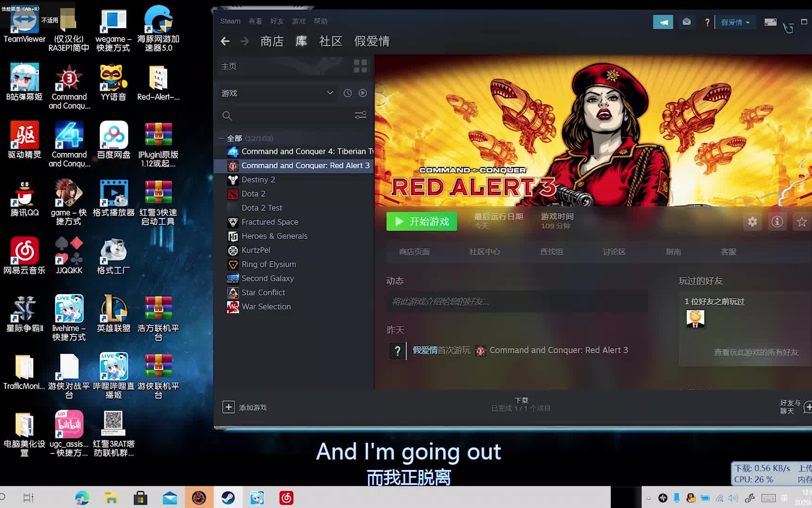Launch 星际争霸II from the desktop
Viewport: 812px width, 508px height.
(24, 314)
